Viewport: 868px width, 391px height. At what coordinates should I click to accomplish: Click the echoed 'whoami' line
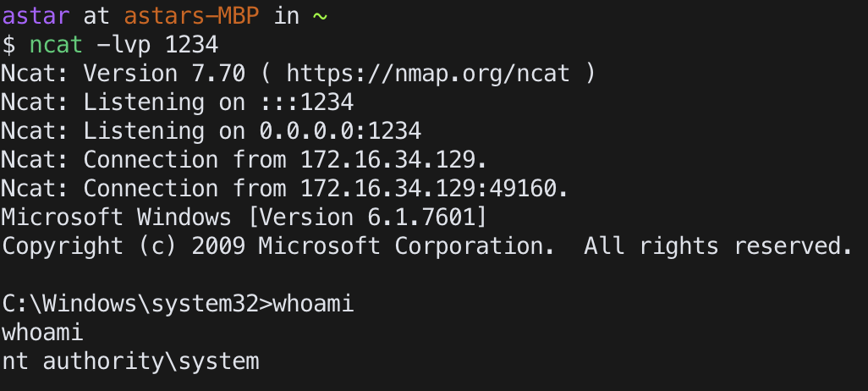[x=42, y=333]
